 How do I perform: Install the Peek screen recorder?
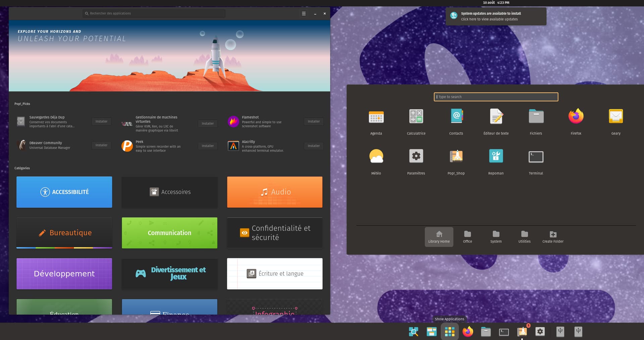[208, 146]
